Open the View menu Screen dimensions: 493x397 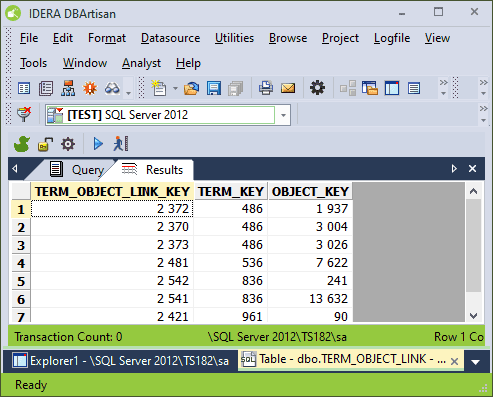pos(437,38)
